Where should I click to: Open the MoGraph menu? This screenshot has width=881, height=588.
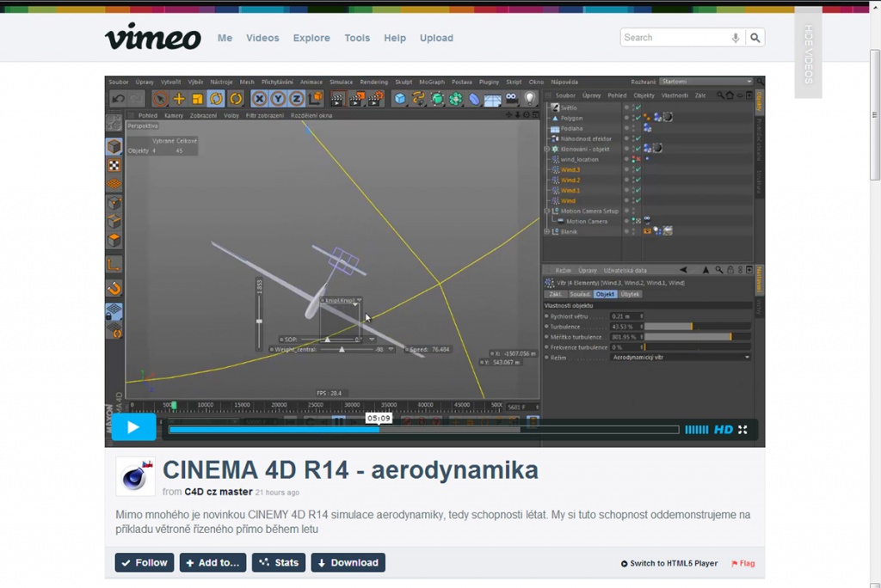432,82
